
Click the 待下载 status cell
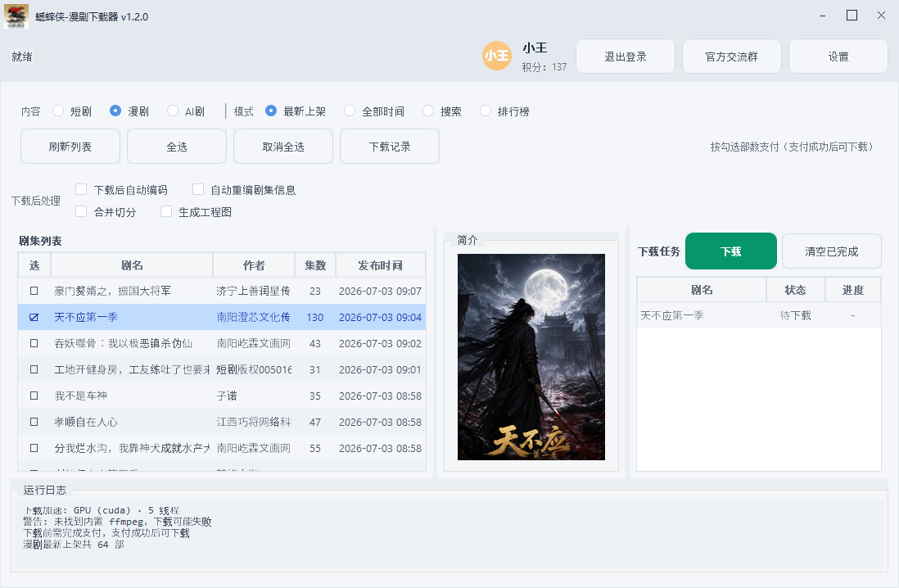pos(795,315)
